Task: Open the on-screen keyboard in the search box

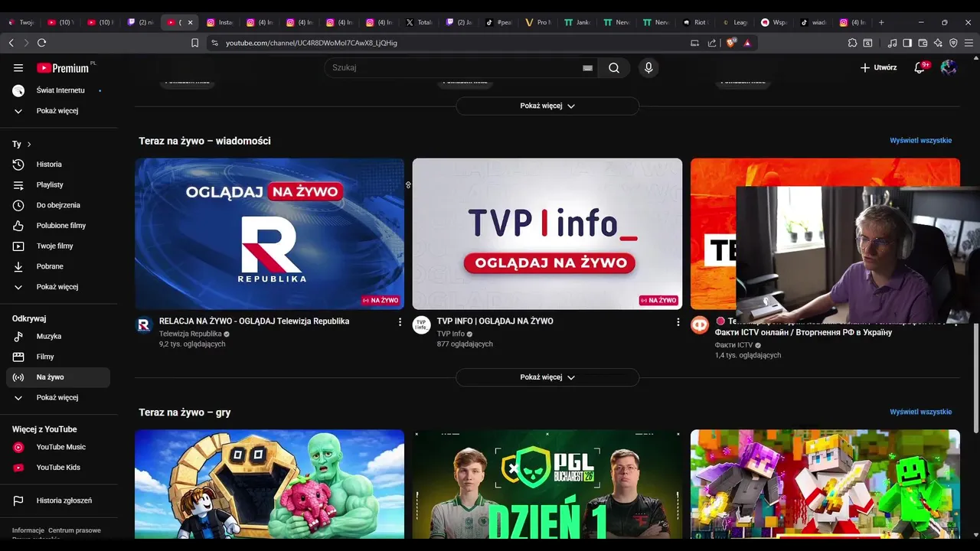Action: [x=587, y=68]
